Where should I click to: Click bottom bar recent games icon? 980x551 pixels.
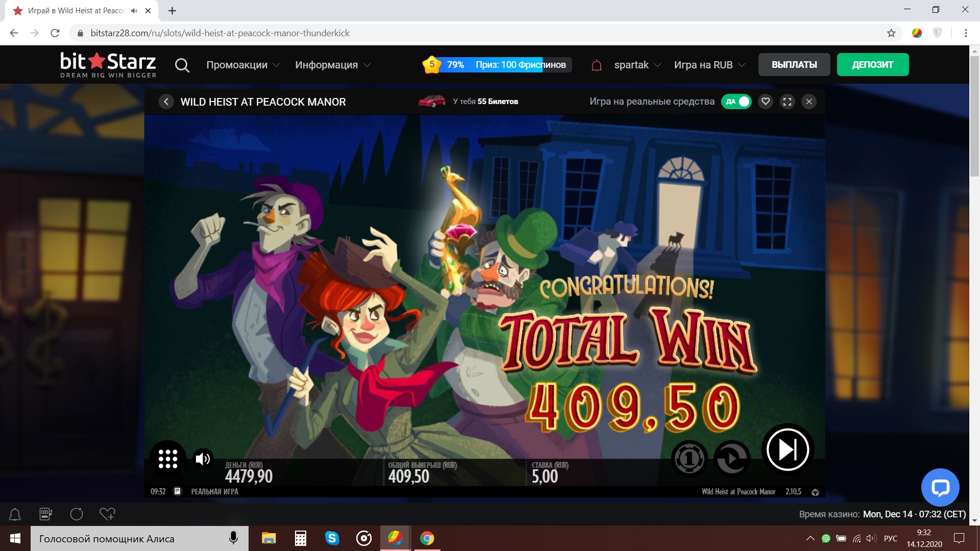point(77,514)
